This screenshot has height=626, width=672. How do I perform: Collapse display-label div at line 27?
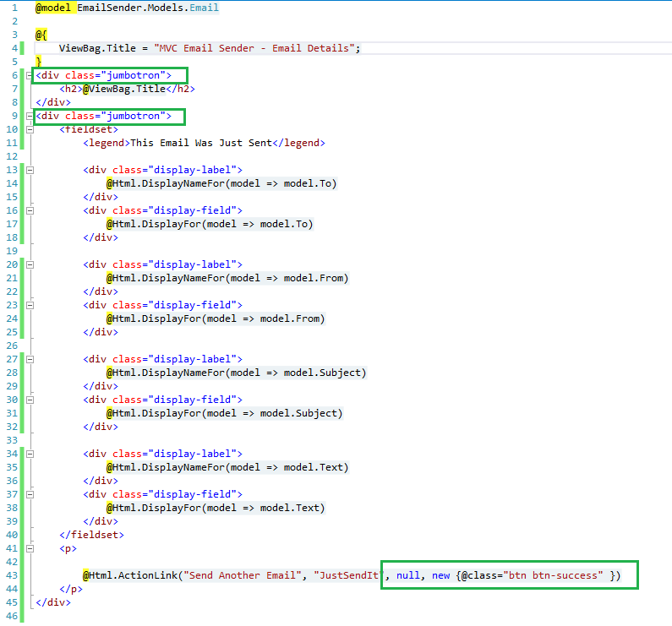(x=30, y=360)
